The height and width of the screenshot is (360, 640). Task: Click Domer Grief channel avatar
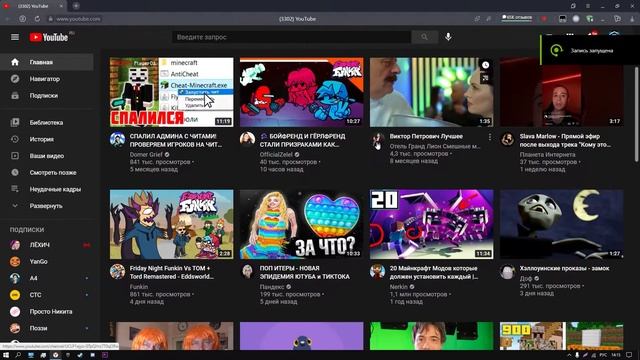click(x=118, y=139)
